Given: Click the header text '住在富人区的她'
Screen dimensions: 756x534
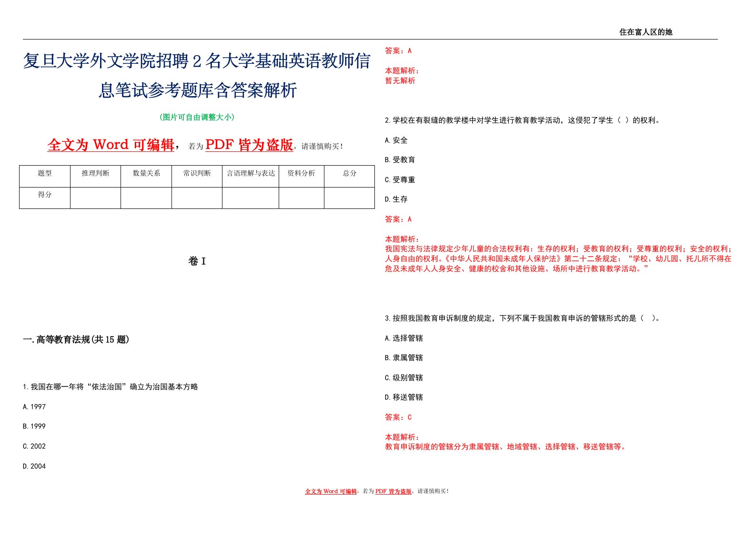Looking at the screenshot, I should click(x=645, y=32).
